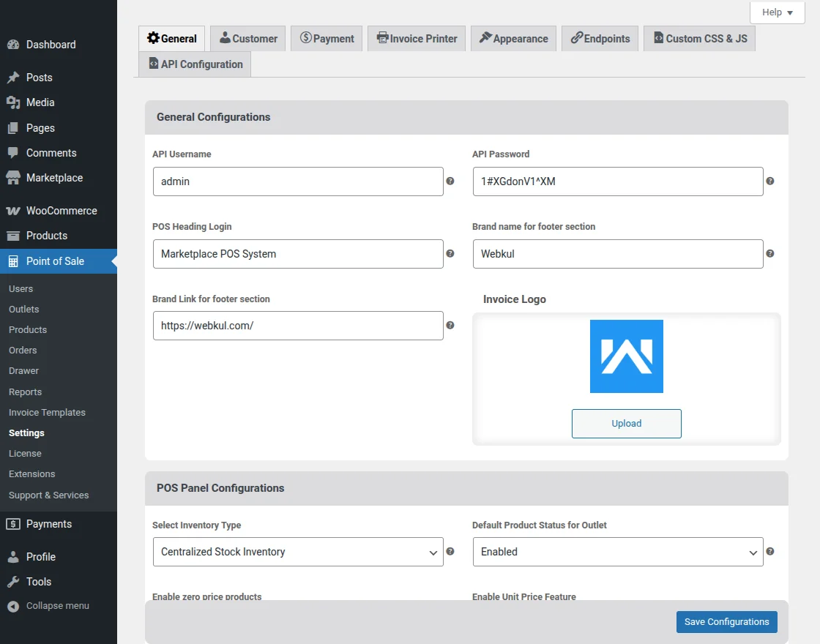Open the Custom CSS & JS tab

pos(700,39)
